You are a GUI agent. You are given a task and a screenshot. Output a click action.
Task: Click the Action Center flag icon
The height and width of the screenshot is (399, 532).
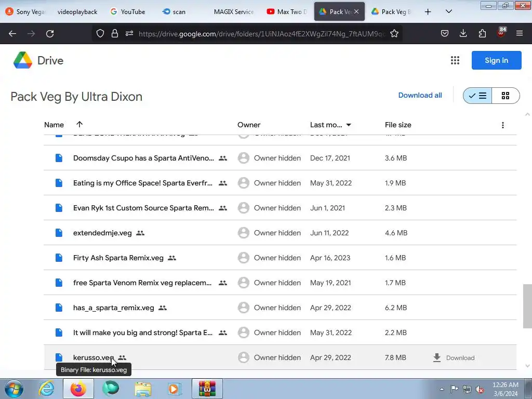[x=454, y=389]
